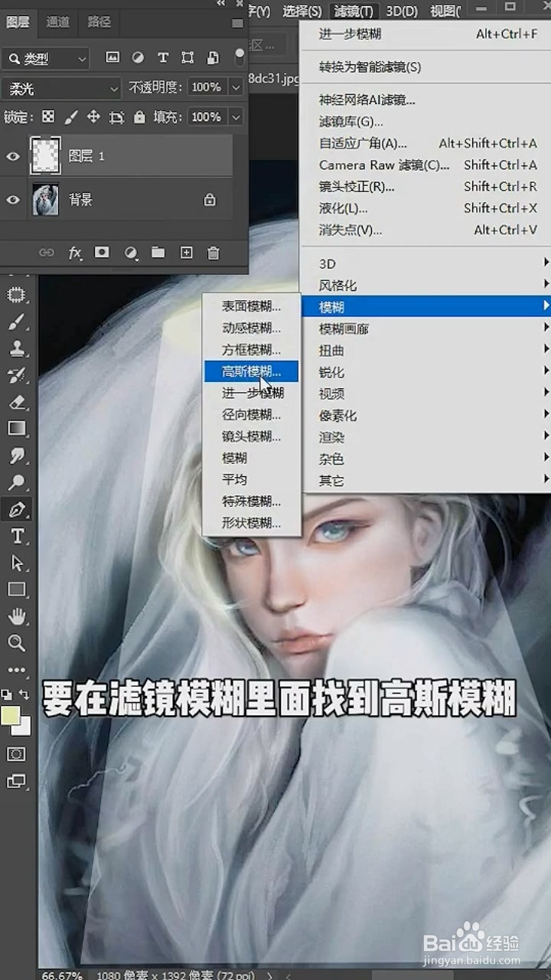Open the 柔光 blend mode dropdown
This screenshot has height=980, width=551.
pos(61,89)
